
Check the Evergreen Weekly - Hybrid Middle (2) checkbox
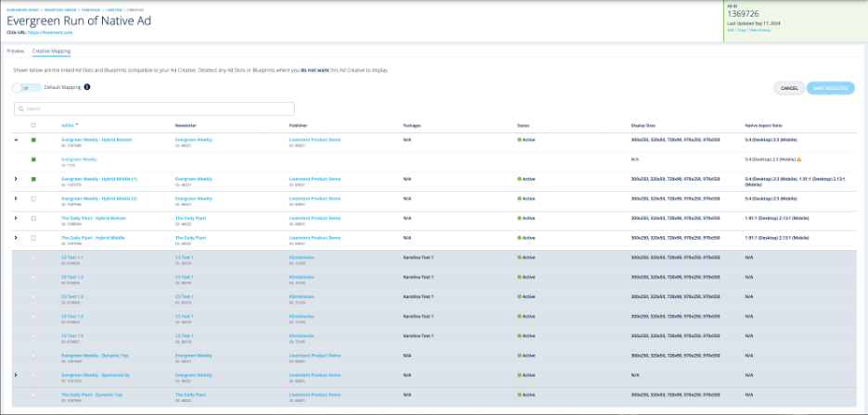pos(33,198)
